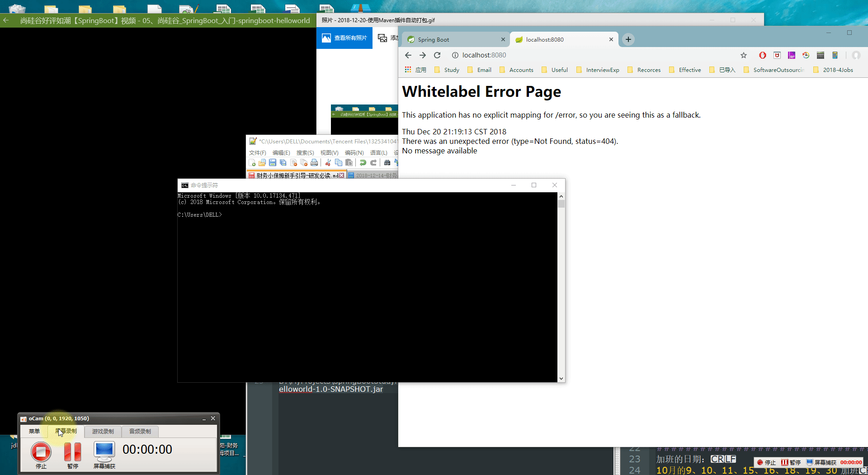Click the Redo icon in Notepad++
Viewport: 868px width, 475px height.
click(373, 163)
